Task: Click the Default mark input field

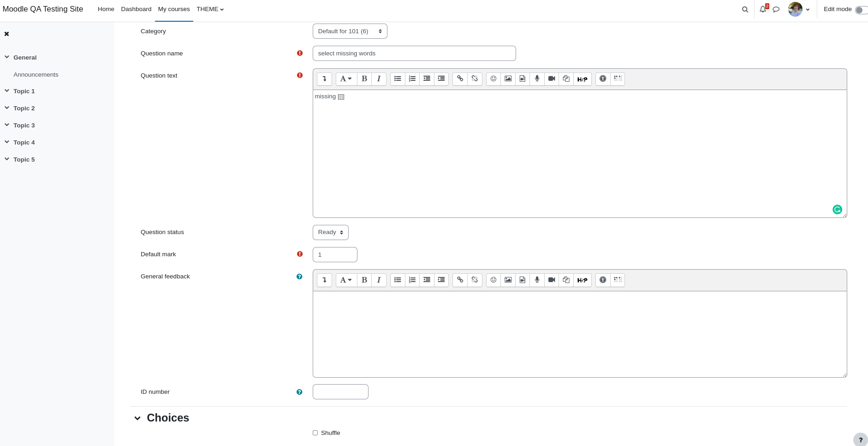Action: point(335,255)
